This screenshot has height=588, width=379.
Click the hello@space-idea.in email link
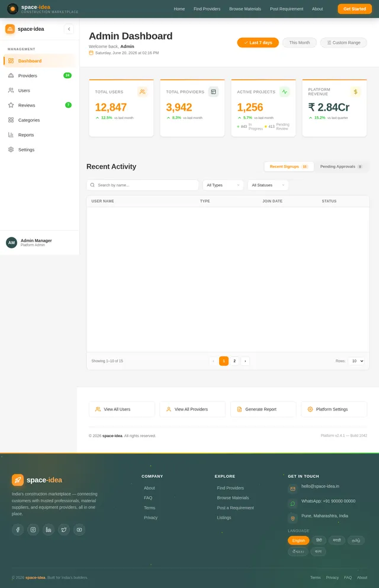pyautogui.click(x=320, y=486)
